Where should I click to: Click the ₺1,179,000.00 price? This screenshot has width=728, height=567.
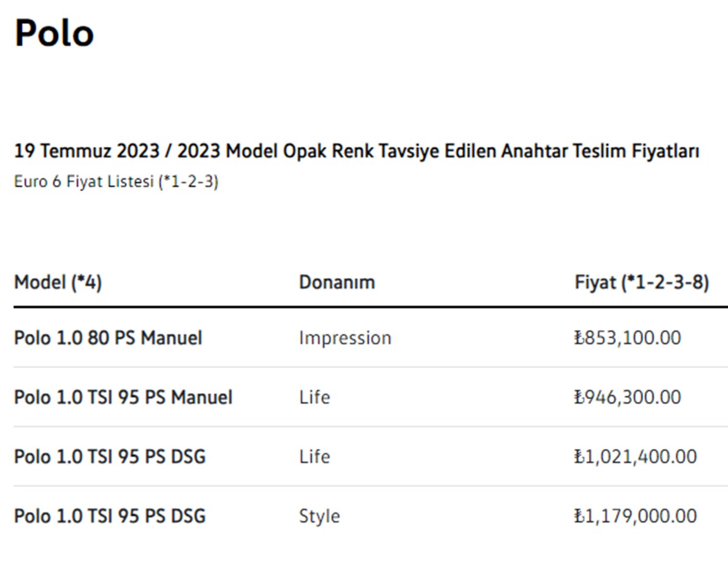coord(635,516)
